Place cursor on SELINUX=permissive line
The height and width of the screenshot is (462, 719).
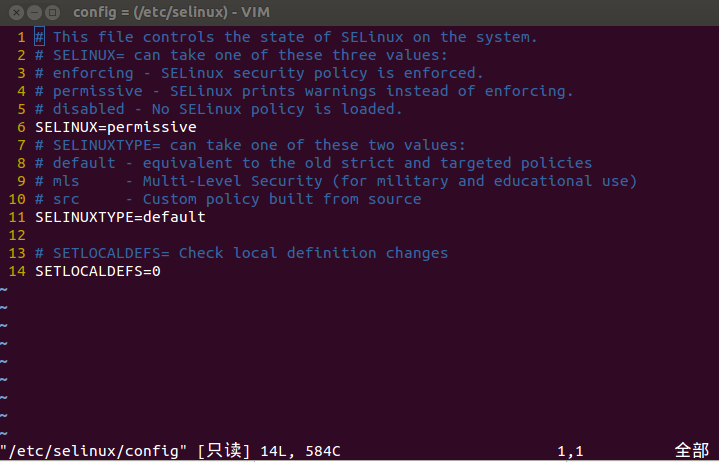click(x=116, y=127)
